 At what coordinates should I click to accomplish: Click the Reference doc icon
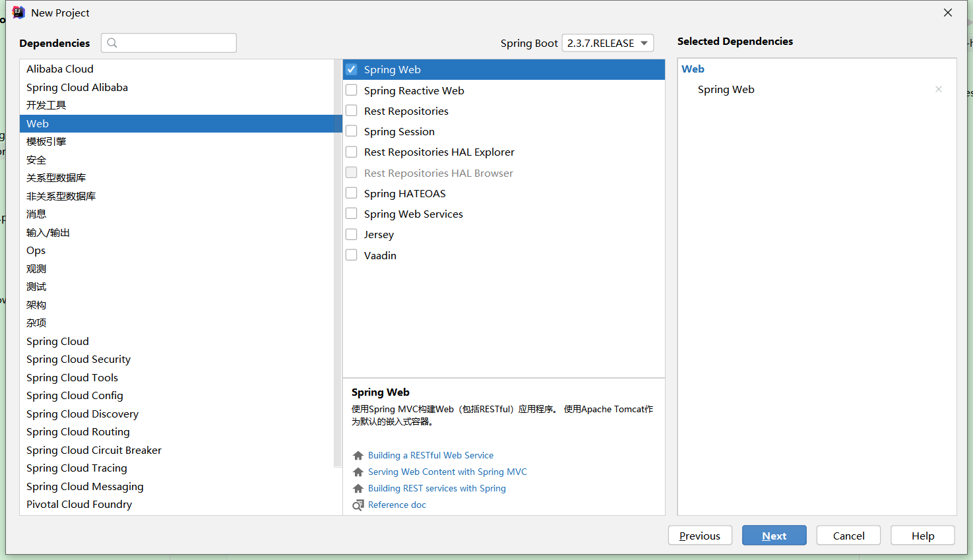[x=358, y=505]
